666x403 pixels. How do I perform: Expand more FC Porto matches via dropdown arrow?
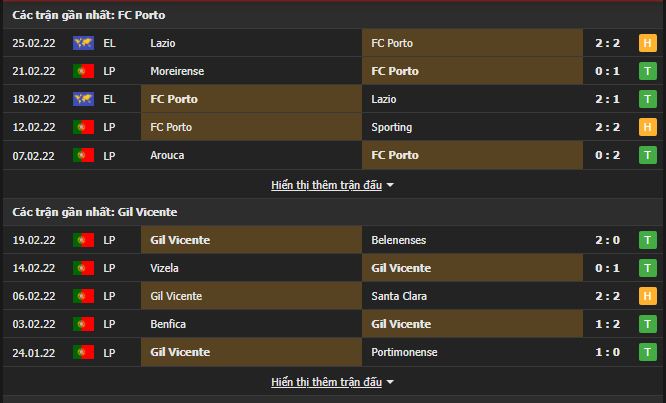tap(390, 185)
